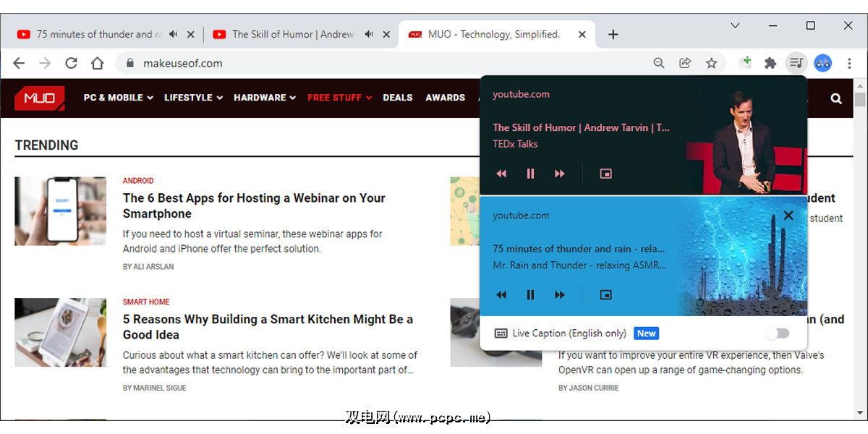Click the Live Caption (English only) label
Screen dimensions: 868x434
tap(569, 333)
